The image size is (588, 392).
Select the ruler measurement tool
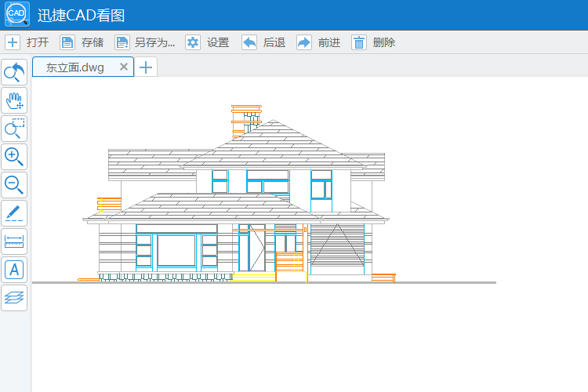click(x=14, y=241)
